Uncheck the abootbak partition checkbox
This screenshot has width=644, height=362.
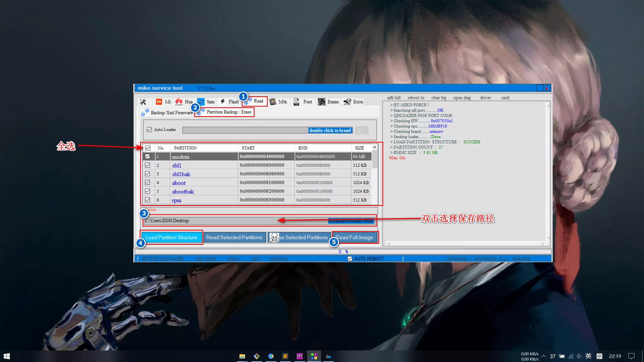click(148, 191)
